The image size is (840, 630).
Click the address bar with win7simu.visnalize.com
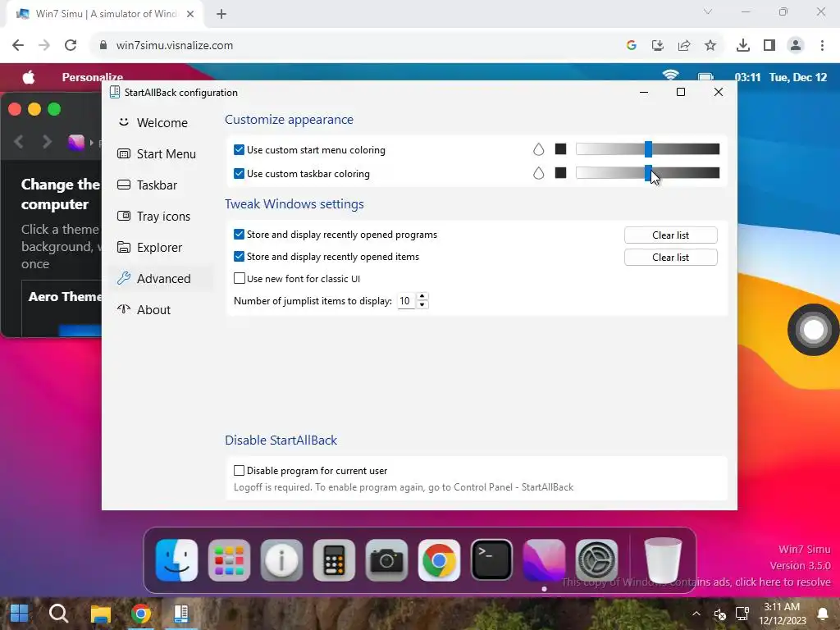pos(354,45)
